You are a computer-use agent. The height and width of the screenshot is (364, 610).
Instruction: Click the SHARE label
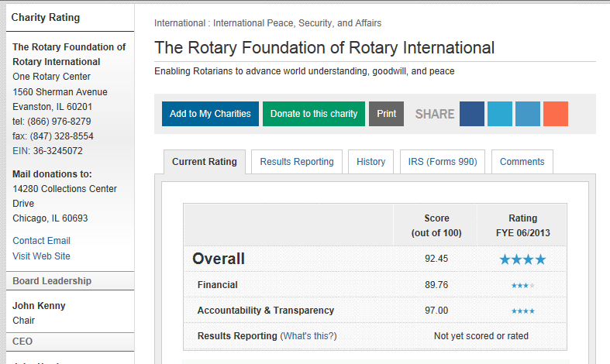(435, 114)
